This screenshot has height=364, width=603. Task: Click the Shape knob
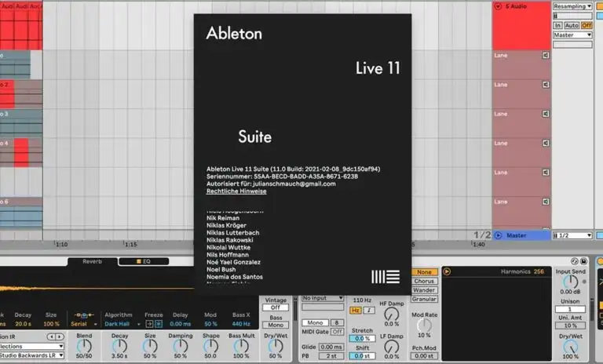tap(210, 346)
